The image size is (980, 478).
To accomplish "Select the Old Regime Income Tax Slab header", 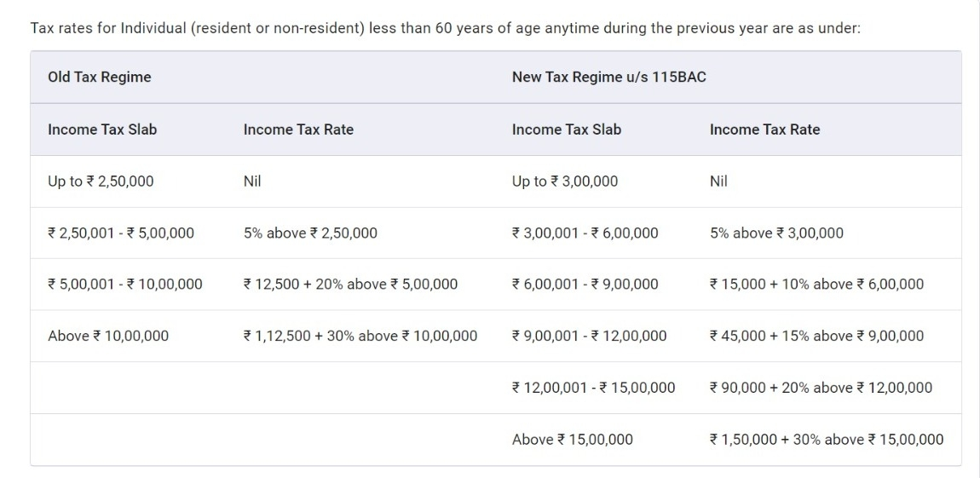I will (102, 130).
